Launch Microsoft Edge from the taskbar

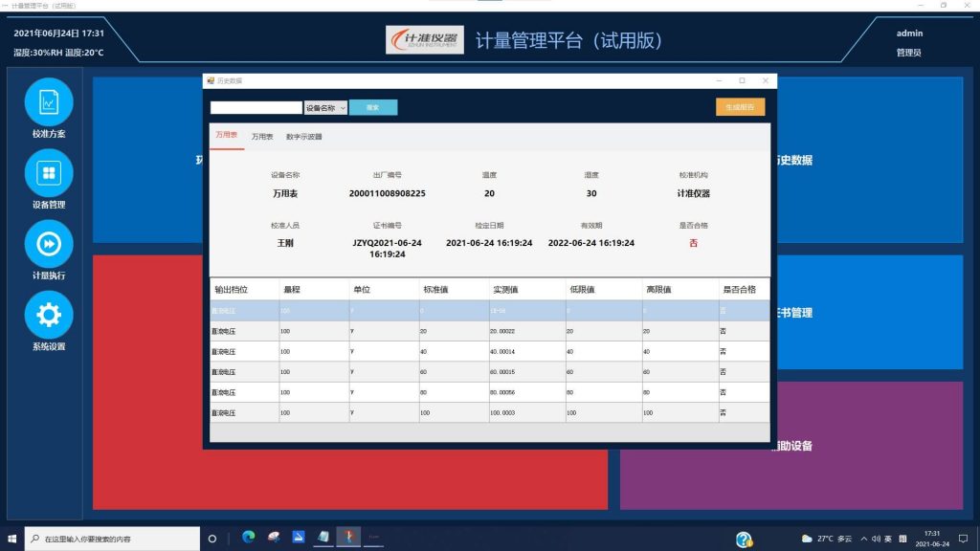249,538
